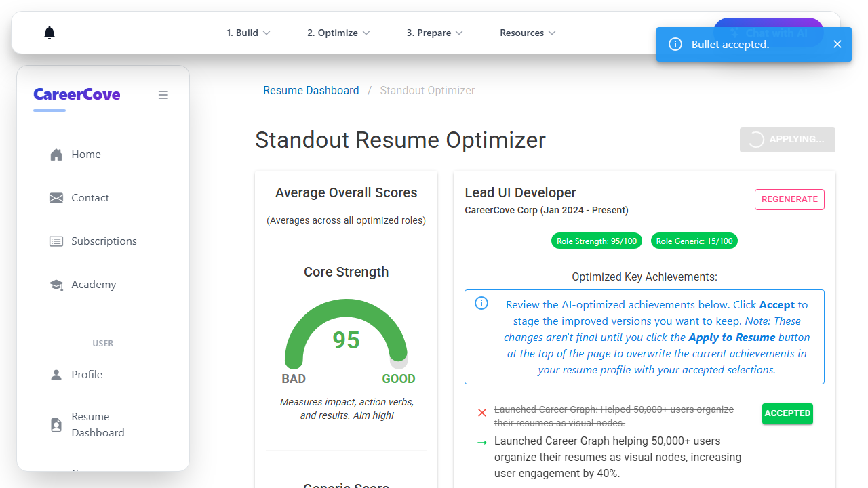Click optimized achievement mentioning 40% engagement
Image resolution: width=868 pixels, height=488 pixels.
point(618,457)
